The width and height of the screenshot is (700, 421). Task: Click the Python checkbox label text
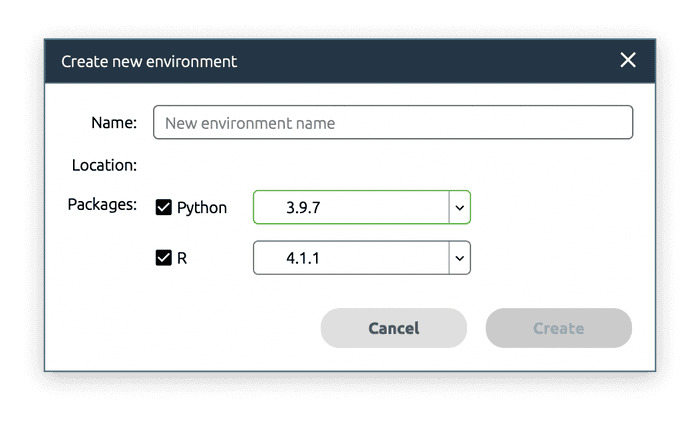tap(202, 208)
